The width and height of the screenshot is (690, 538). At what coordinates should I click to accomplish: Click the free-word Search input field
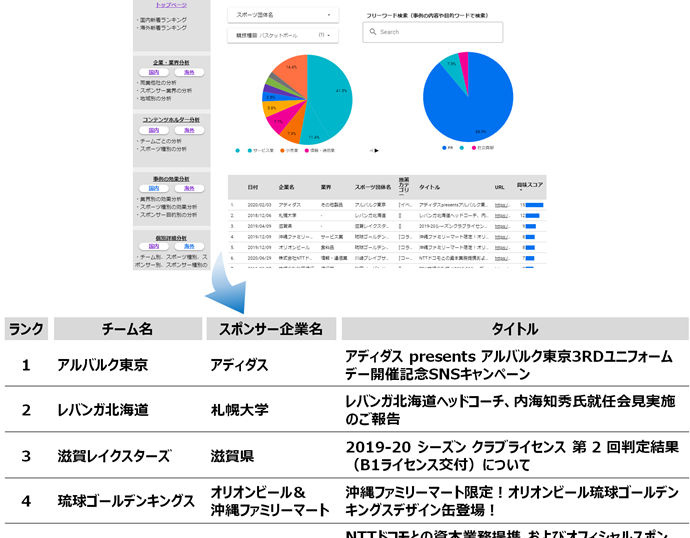click(x=433, y=32)
